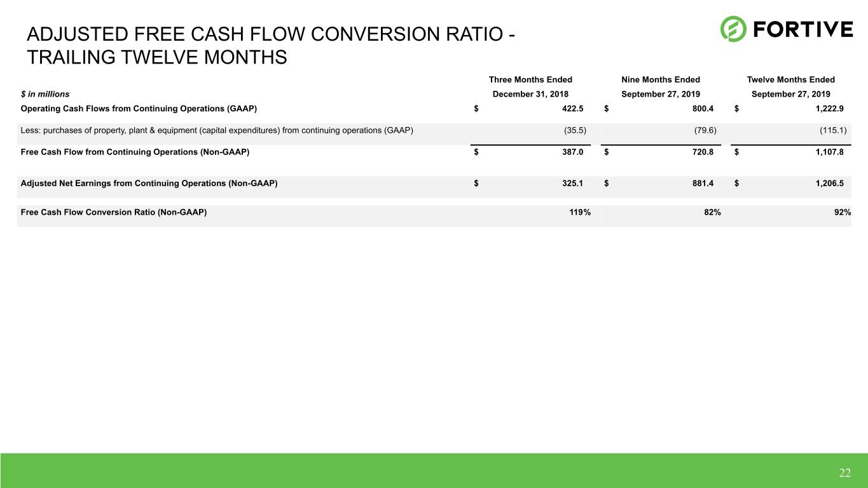Click the 720.8 free cash flow value
Viewport: 868px width, 488px height.
point(702,152)
